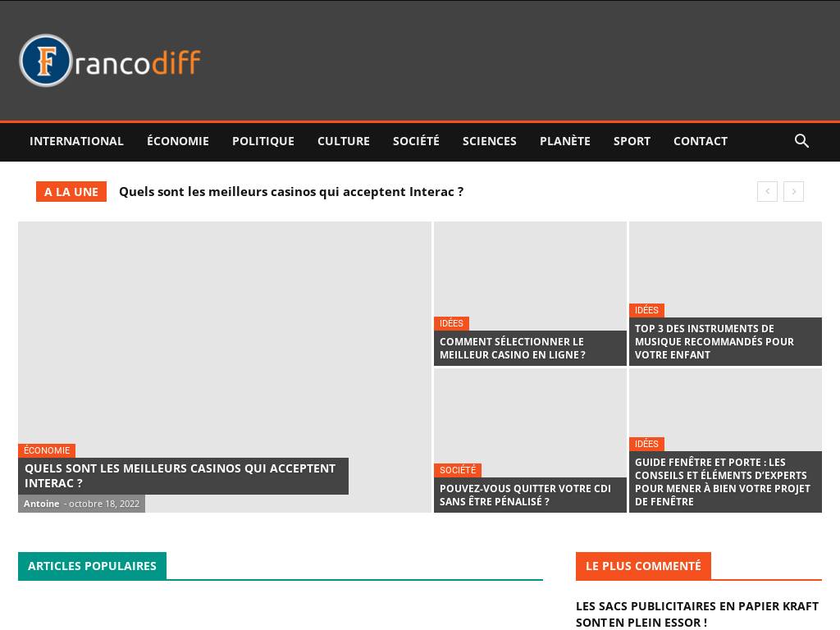Open top 3 music instruments article

pyautogui.click(x=714, y=341)
